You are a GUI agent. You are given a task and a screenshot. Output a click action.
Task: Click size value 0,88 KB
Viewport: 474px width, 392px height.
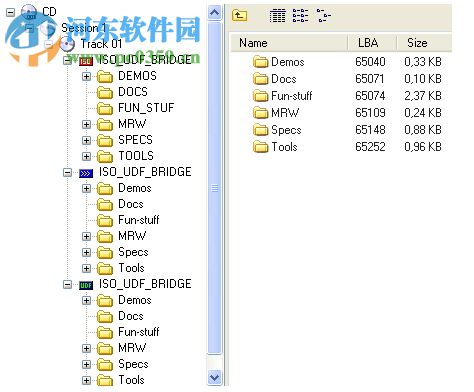point(423,130)
